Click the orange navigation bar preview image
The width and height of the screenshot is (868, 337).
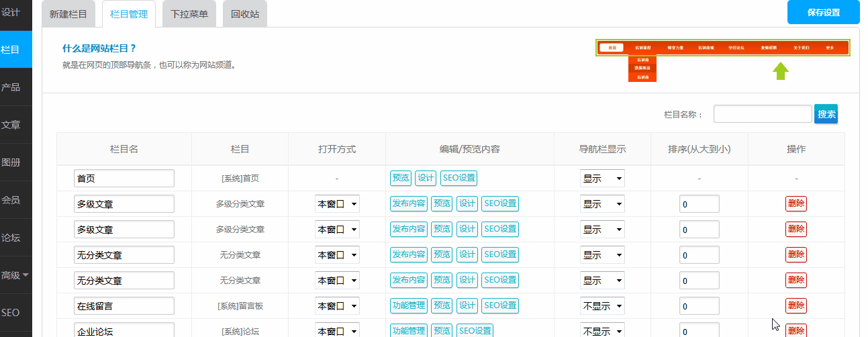click(x=722, y=48)
